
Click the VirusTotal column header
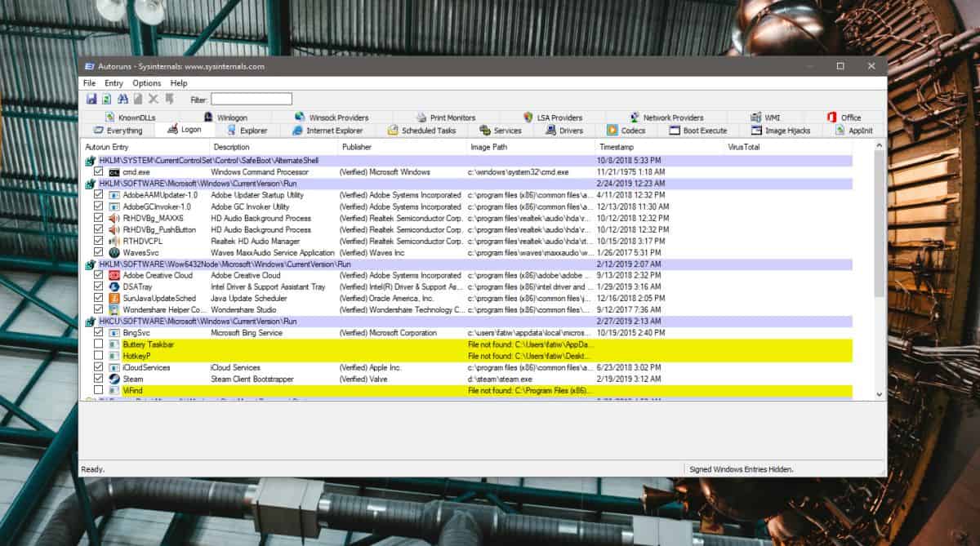tap(788, 147)
